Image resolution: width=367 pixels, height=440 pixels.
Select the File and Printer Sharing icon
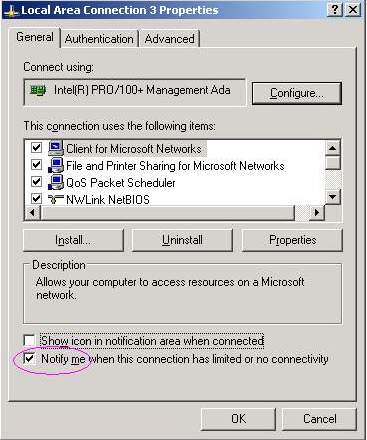56,165
